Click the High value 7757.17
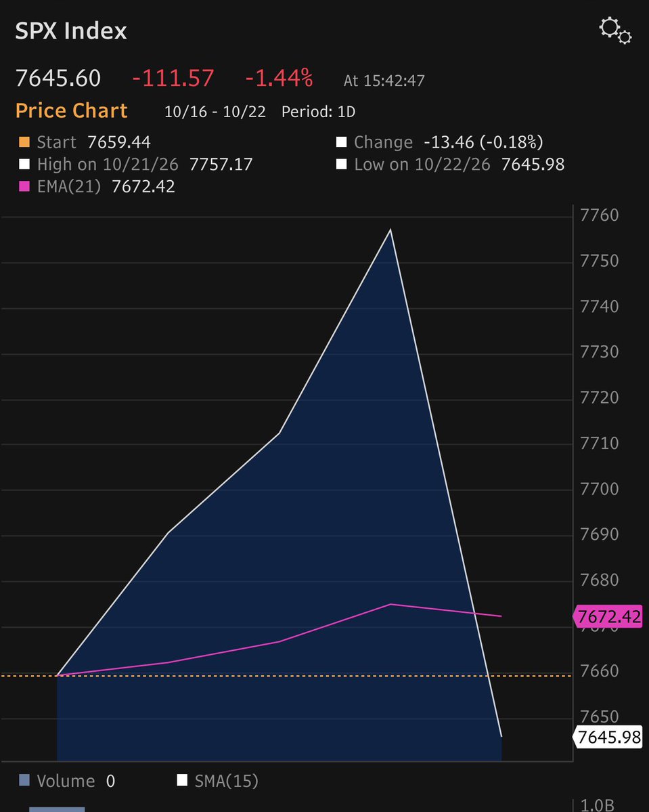649x812 pixels. pos(221,164)
